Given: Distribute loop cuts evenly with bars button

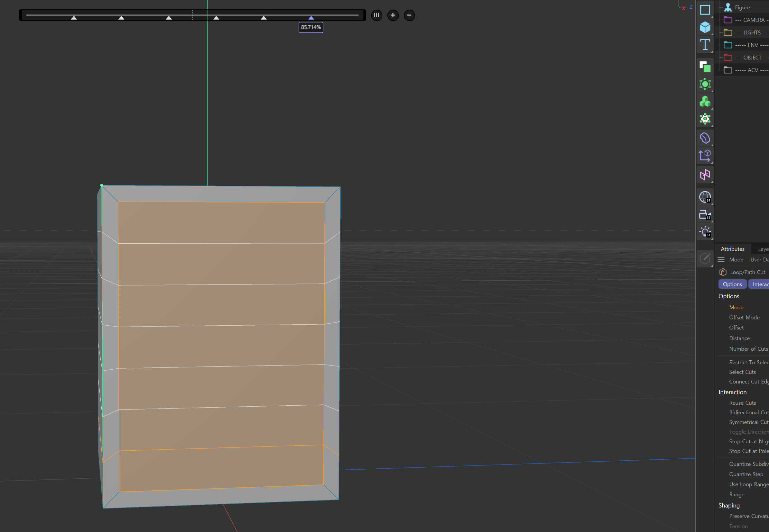Looking at the screenshot, I should (x=376, y=15).
